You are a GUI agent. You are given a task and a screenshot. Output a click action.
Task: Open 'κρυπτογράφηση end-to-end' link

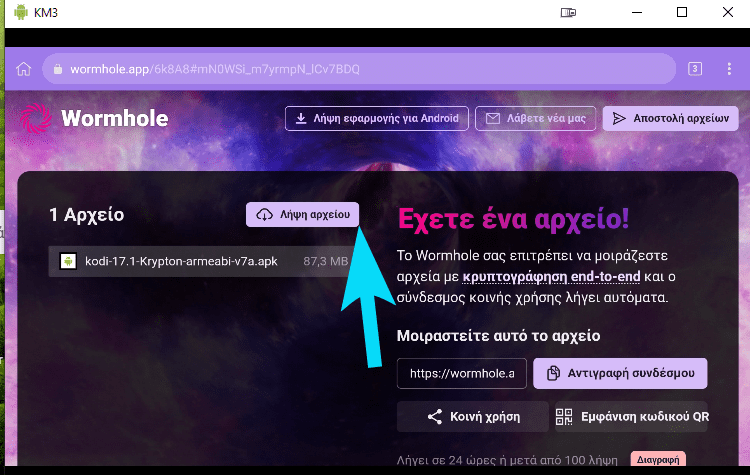pyautogui.click(x=551, y=276)
